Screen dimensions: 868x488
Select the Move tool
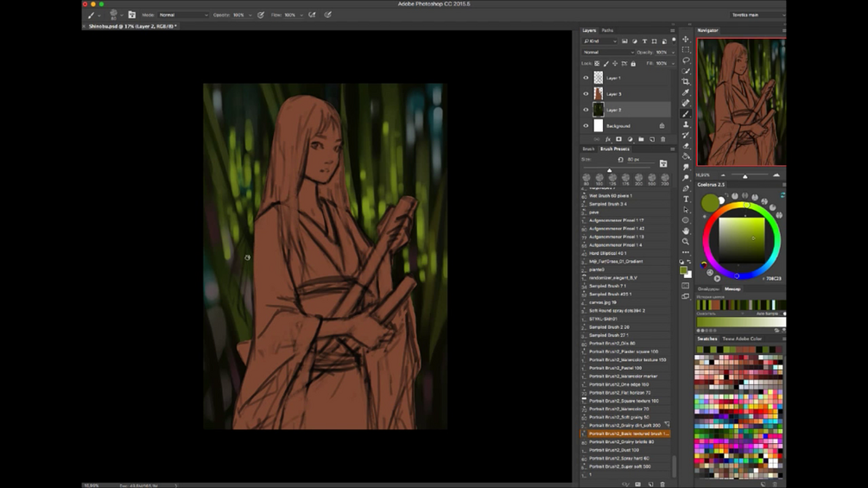pyautogui.click(x=686, y=40)
